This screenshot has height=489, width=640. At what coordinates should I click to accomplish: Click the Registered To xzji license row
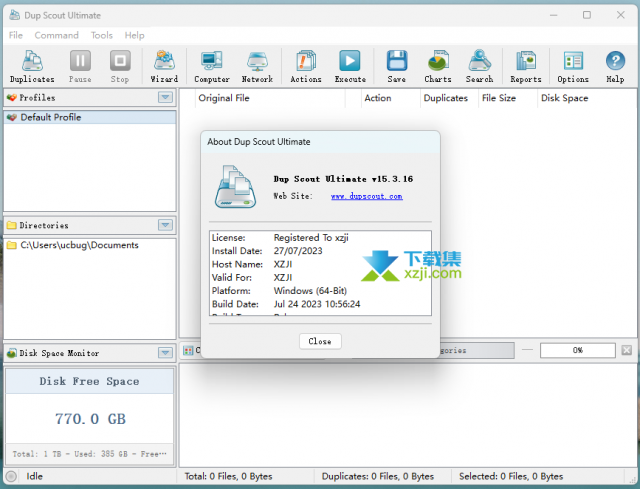[x=320, y=238]
